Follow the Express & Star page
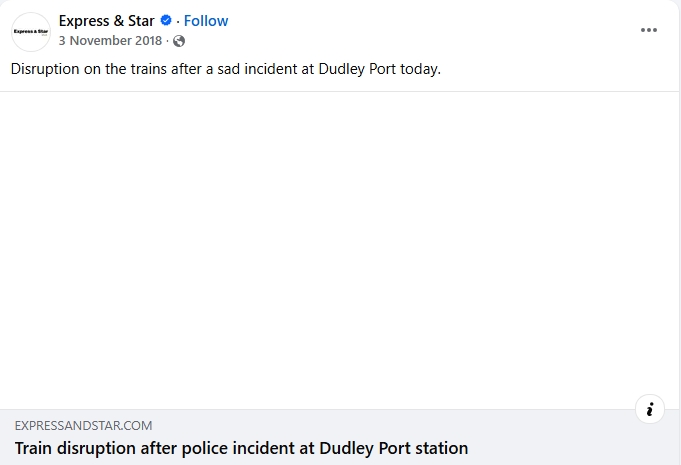This screenshot has width=681, height=465. 206,21
